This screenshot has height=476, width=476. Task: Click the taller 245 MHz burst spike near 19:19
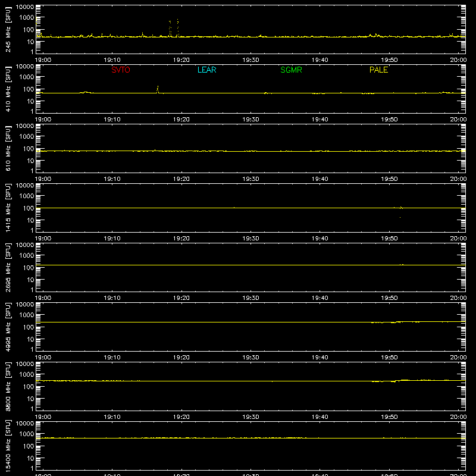click(x=177, y=28)
